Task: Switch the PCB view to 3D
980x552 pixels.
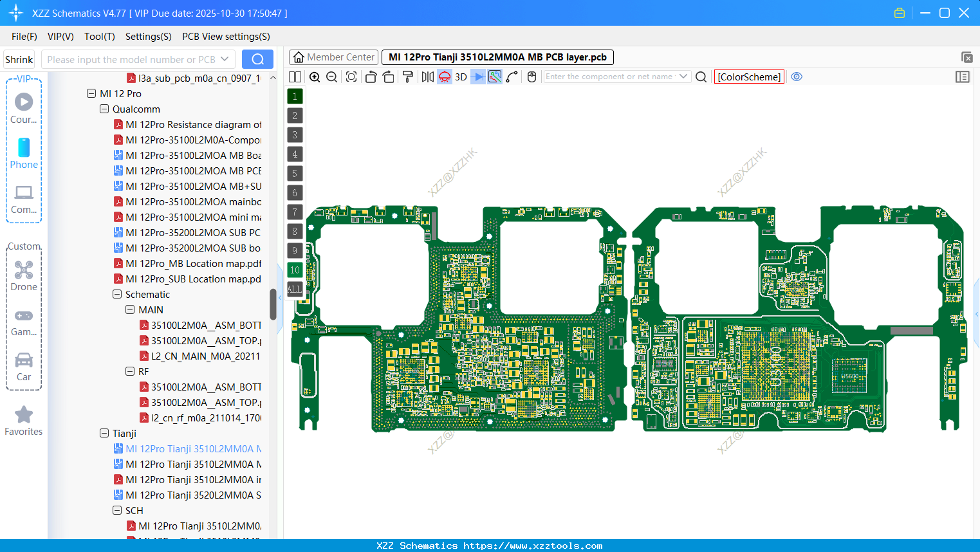Action: 461,77
